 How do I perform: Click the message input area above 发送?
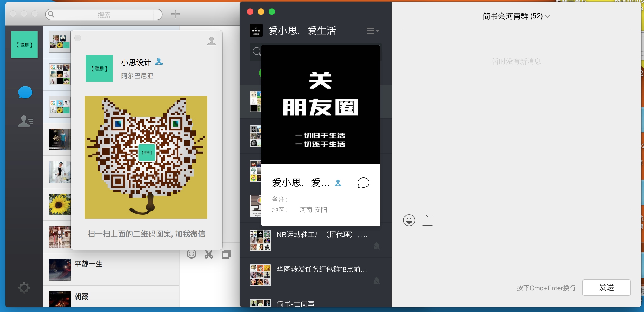tap(517, 252)
